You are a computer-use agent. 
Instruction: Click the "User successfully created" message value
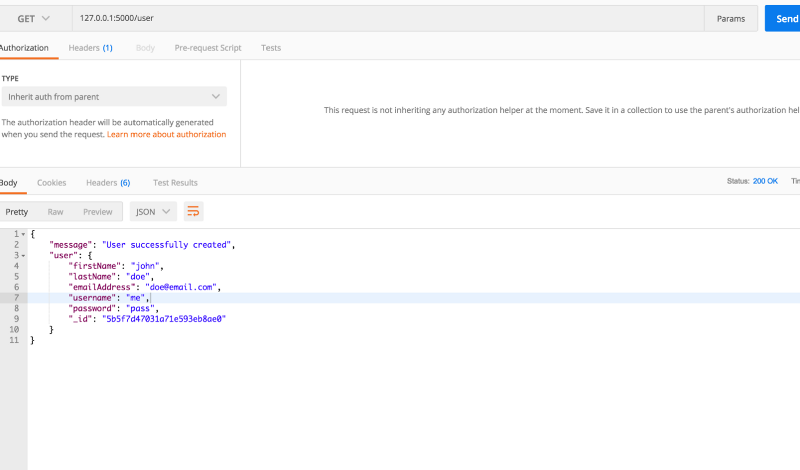(166, 245)
